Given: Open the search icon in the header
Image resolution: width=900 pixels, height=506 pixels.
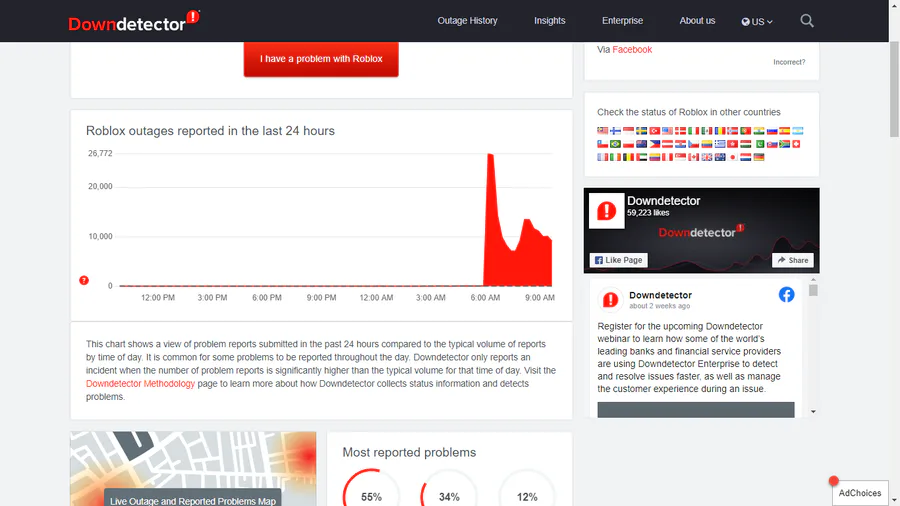Looking at the screenshot, I should (x=807, y=21).
